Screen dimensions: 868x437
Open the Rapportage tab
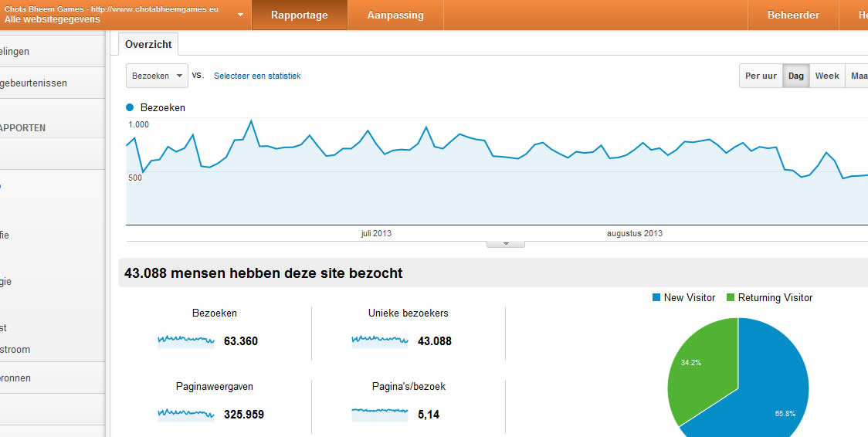click(300, 15)
